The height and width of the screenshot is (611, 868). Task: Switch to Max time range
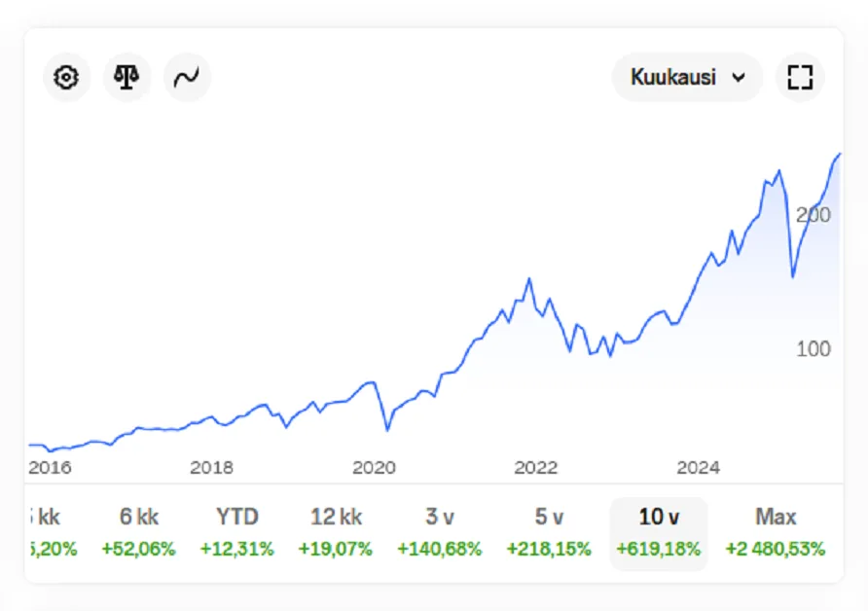pyautogui.click(x=775, y=532)
